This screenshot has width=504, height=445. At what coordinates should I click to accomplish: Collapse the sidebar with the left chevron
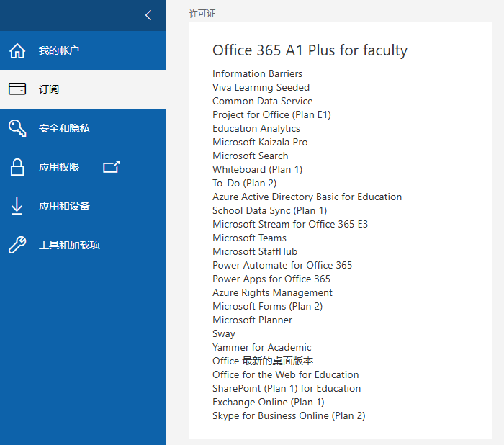[x=148, y=15]
